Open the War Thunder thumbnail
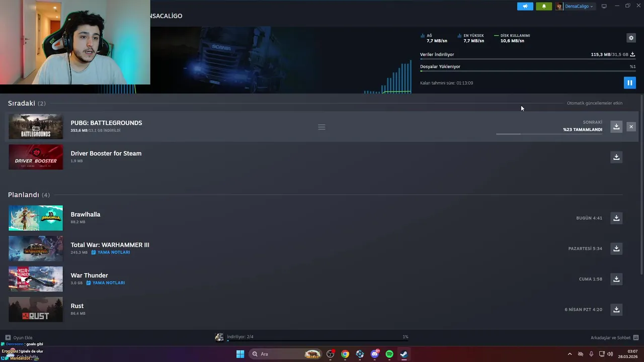The width and height of the screenshot is (644, 362). pyautogui.click(x=36, y=279)
